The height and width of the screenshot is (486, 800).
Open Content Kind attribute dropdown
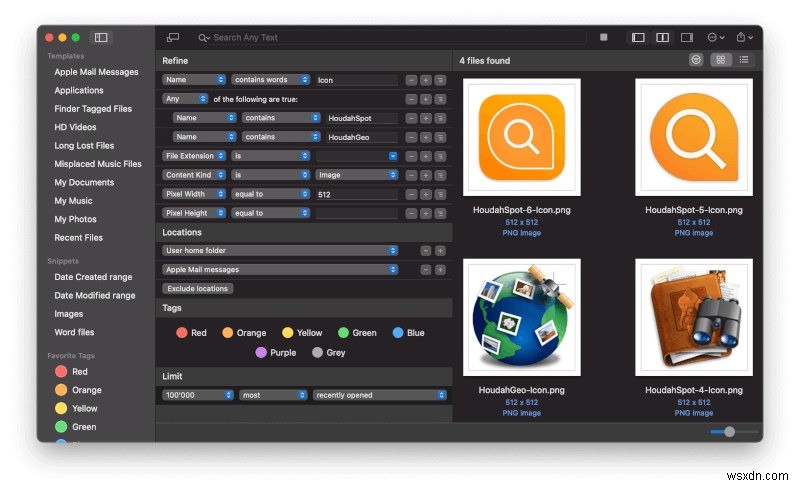point(194,175)
